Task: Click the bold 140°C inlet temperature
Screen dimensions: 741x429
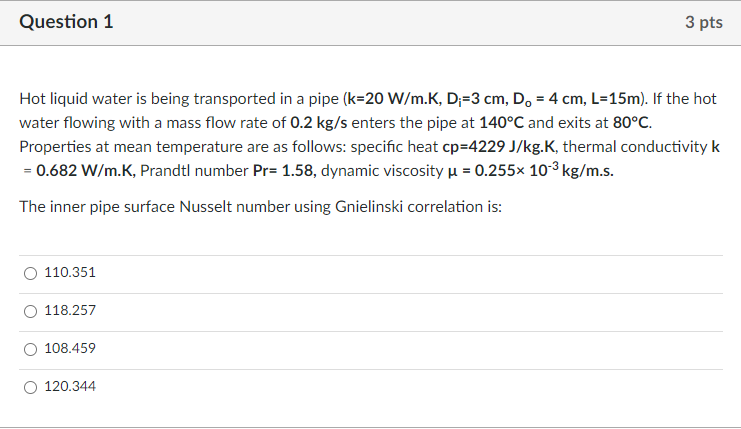Action: [501, 123]
